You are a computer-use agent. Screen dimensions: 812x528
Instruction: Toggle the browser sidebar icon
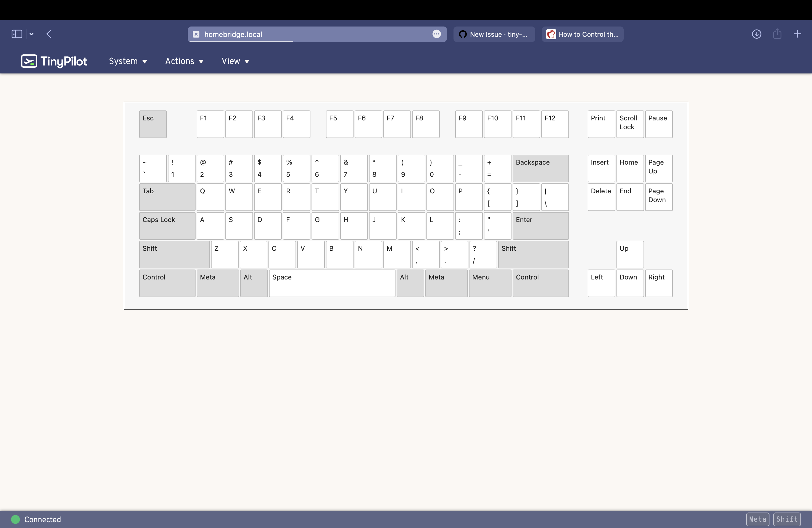(x=17, y=34)
